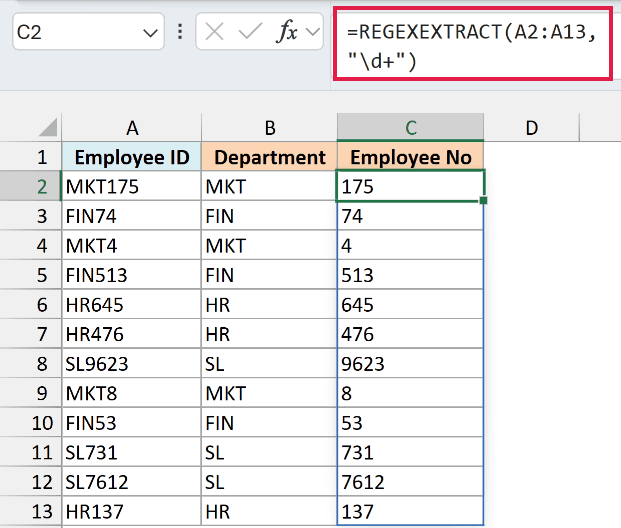The image size is (621, 528).
Task: Select Department cell in row 10
Action: tap(269, 423)
